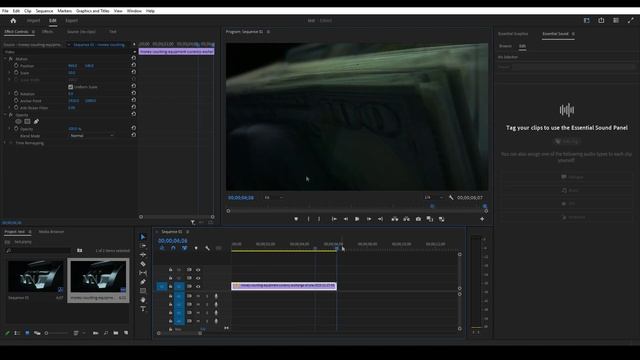The image size is (640, 360).
Task: Toggle Linked Selection in the Timeline
Action: point(184,248)
